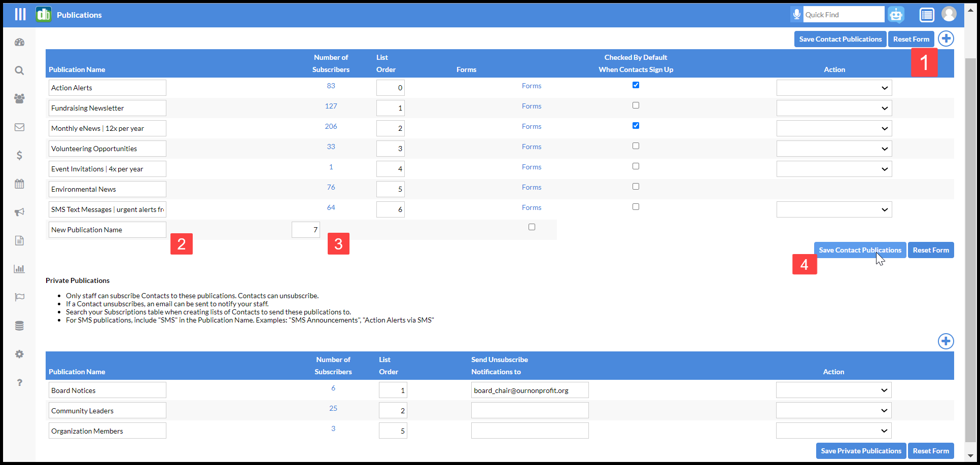Open the search magnifier icon in sidebar
Screen dimensions: 980x465
(x=19, y=70)
